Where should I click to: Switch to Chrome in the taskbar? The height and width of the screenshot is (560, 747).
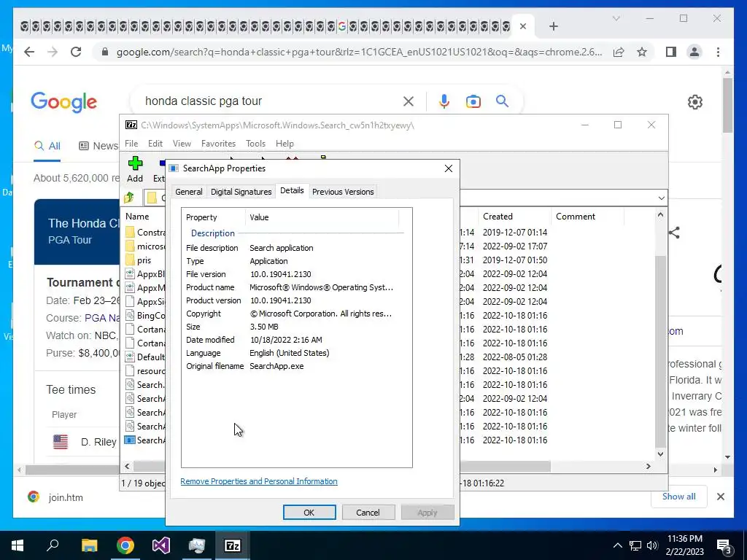pos(125,545)
